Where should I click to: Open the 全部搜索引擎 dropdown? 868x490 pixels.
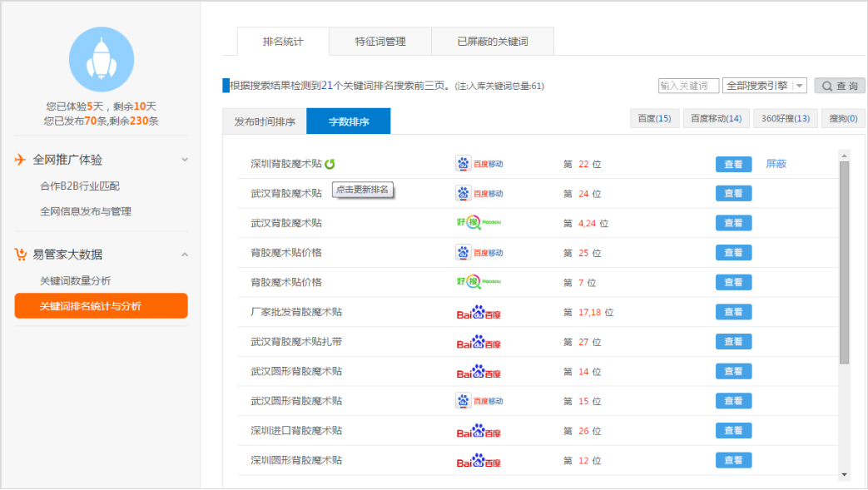764,86
